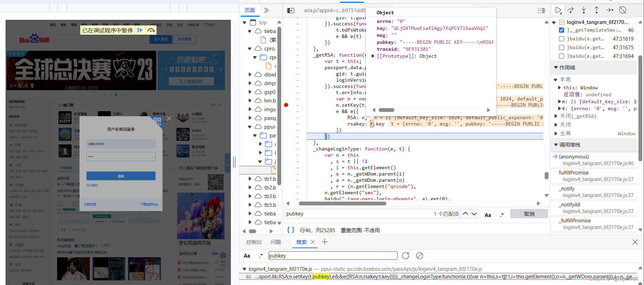Toggle regex option in find bar
The height and width of the screenshot is (285, 644).
(x=502, y=215)
